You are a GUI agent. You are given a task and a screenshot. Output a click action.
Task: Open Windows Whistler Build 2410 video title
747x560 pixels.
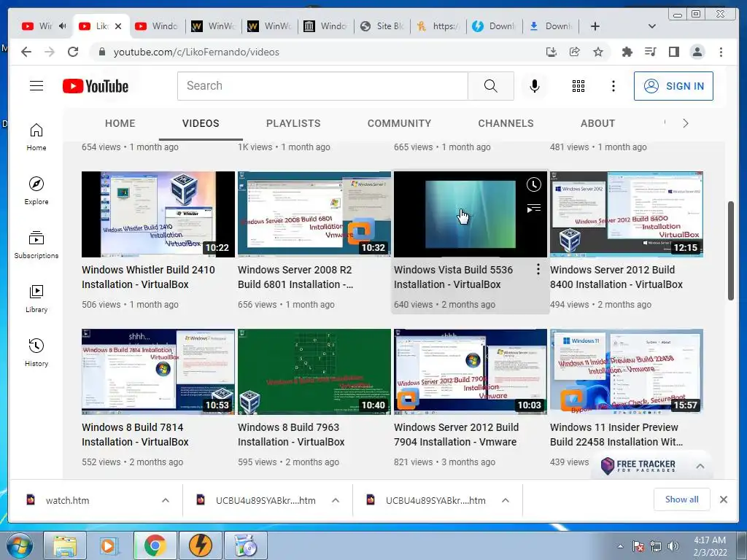148,276
